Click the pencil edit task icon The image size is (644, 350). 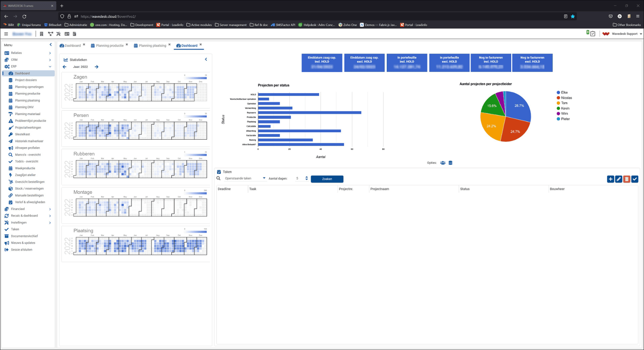point(619,179)
